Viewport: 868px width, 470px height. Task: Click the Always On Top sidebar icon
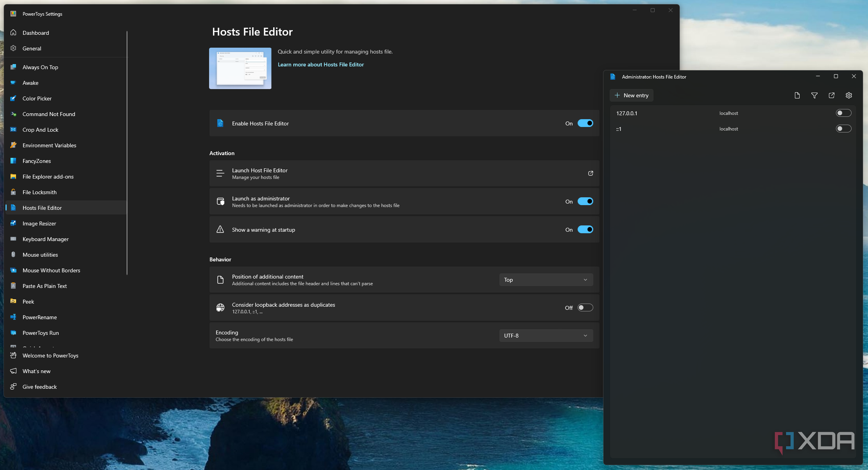click(13, 67)
